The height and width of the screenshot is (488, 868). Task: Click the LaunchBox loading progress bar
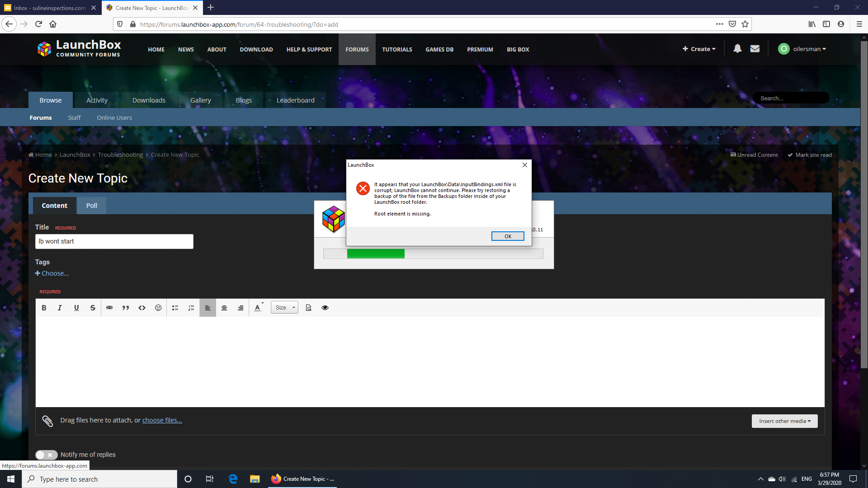[x=433, y=254]
